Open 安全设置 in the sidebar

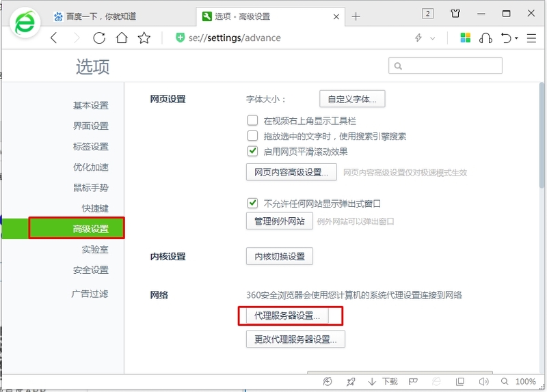(x=91, y=270)
